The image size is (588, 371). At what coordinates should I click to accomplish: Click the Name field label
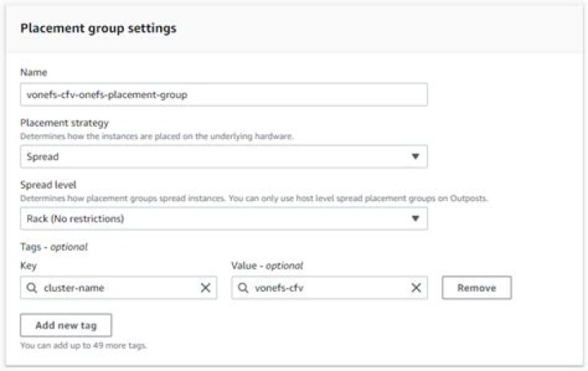tap(33, 73)
